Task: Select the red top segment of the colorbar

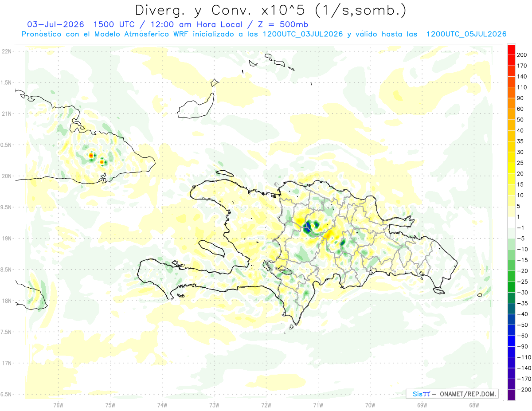Action: click(511, 50)
